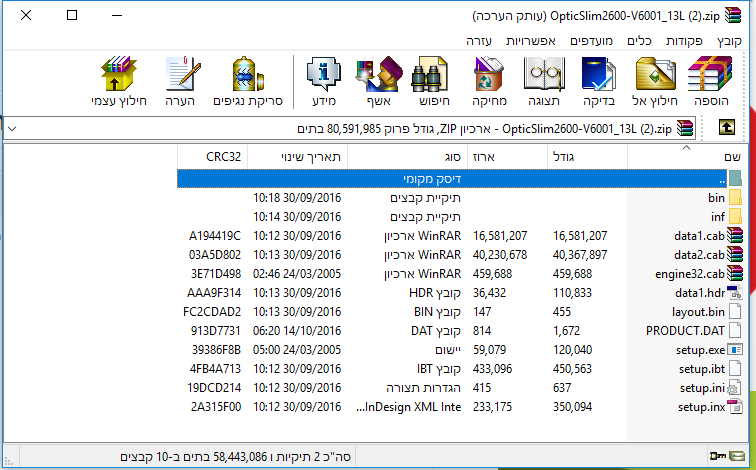Click the setup.inx file icon
This screenshot has width=756, height=470.
tap(735, 407)
